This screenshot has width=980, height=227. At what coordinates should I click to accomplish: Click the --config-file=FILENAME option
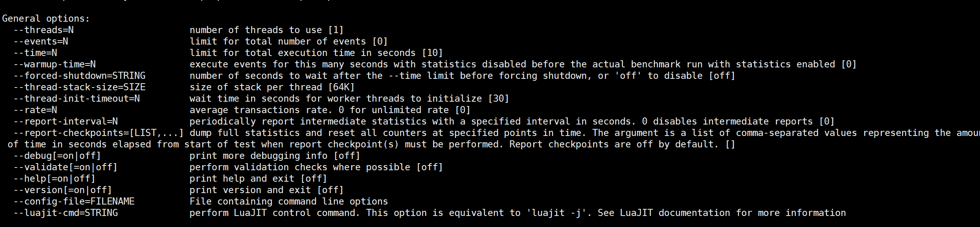point(74,201)
